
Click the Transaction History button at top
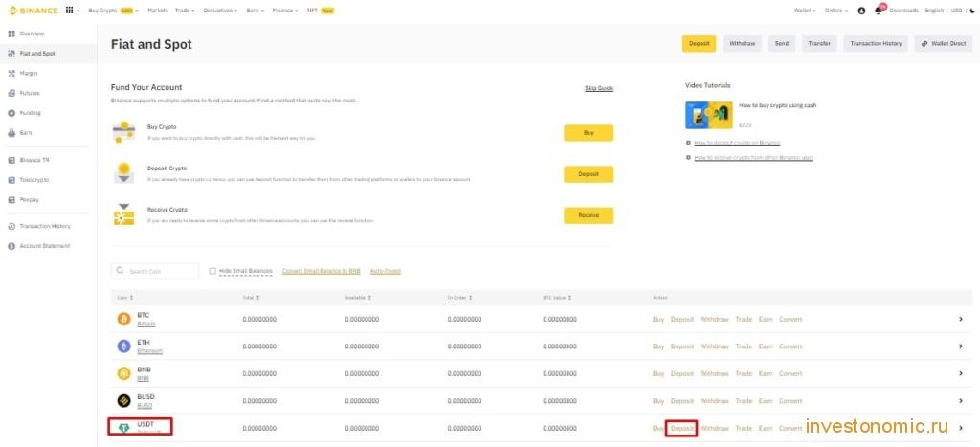pyautogui.click(x=876, y=44)
